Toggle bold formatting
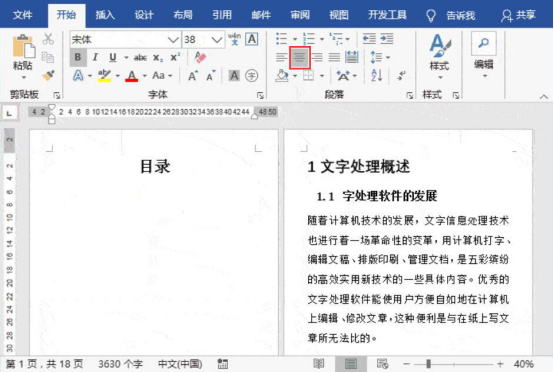The height and width of the screenshot is (372, 554). tap(78, 57)
